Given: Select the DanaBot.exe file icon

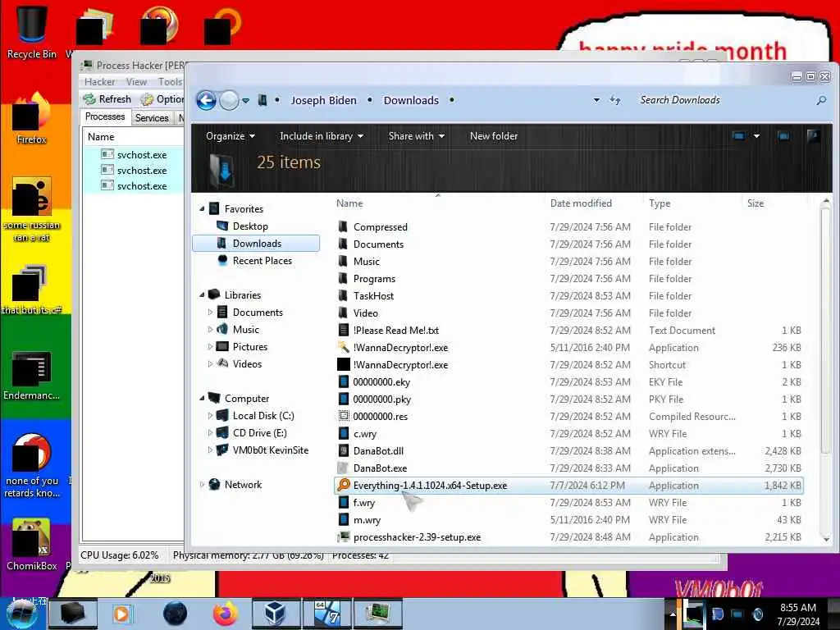Looking at the screenshot, I should (344, 468).
